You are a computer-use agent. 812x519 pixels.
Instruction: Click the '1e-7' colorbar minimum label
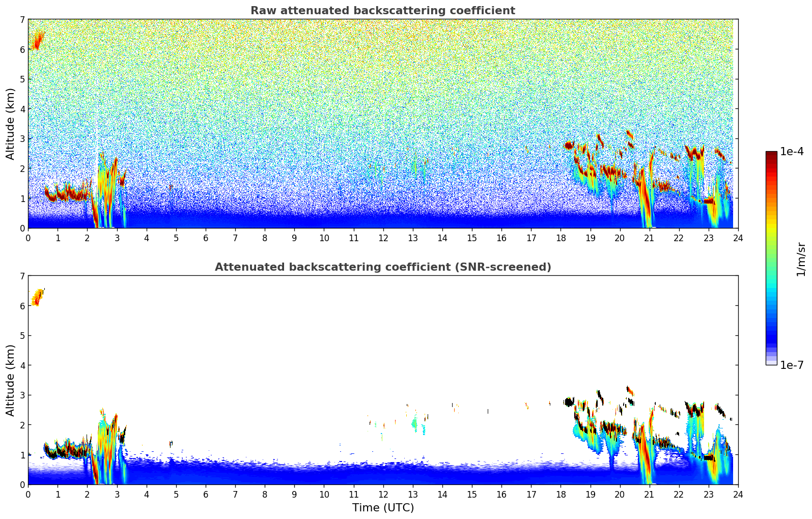(792, 365)
